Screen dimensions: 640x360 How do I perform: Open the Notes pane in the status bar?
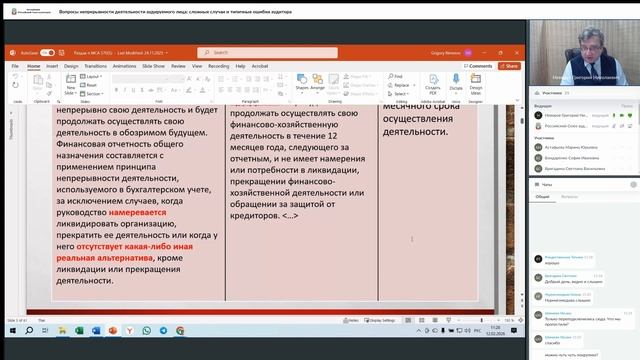[351, 320]
